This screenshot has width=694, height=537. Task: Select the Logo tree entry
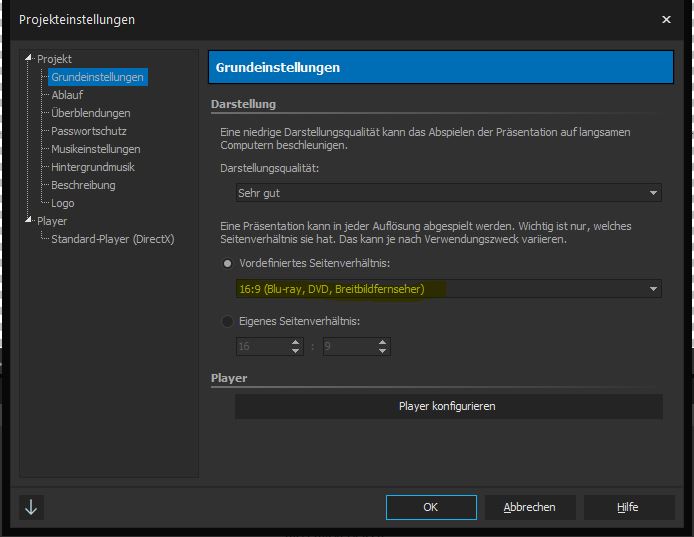click(63, 203)
